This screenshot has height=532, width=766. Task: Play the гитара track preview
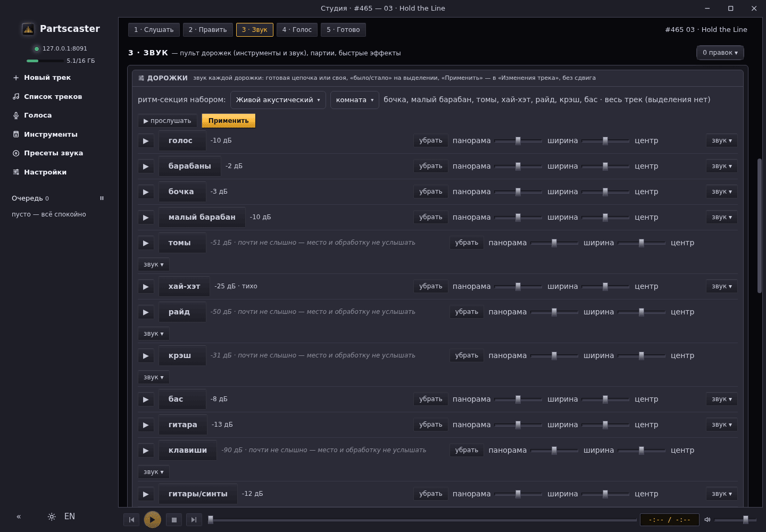click(x=146, y=425)
